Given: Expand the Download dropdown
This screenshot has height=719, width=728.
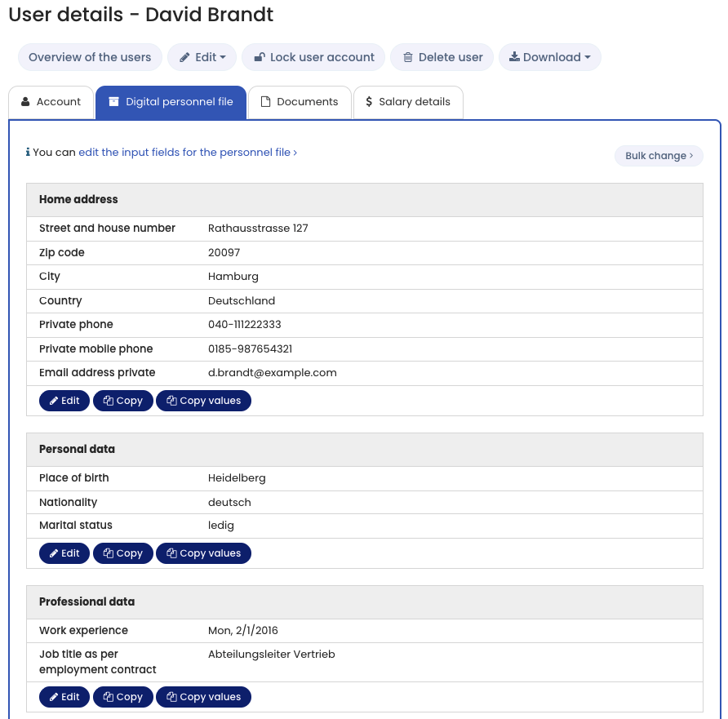Looking at the screenshot, I should (x=549, y=57).
